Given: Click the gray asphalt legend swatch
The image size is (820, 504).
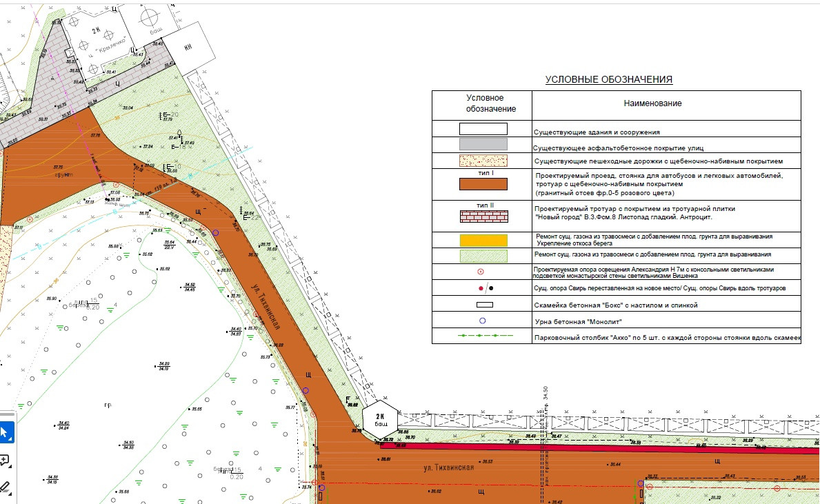Looking at the screenshot, I should click(x=483, y=144).
